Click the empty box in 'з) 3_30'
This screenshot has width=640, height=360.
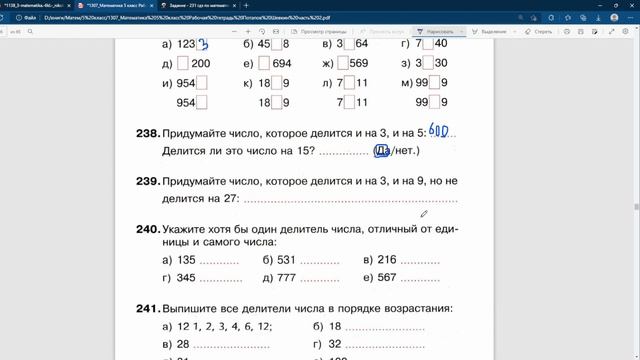click(x=428, y=63)
